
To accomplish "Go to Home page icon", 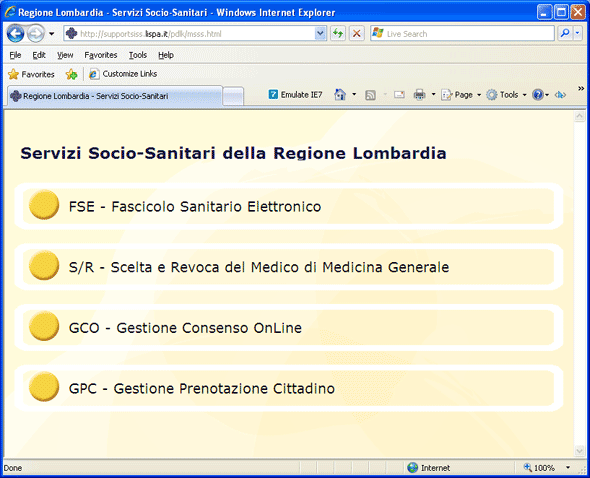I will point(340,94).
